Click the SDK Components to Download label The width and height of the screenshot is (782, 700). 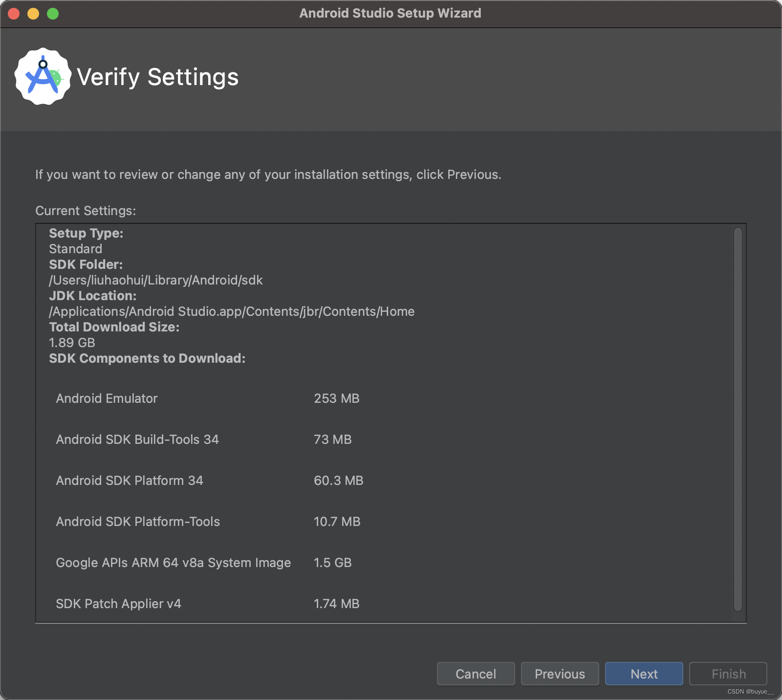(x=147, y=358)
